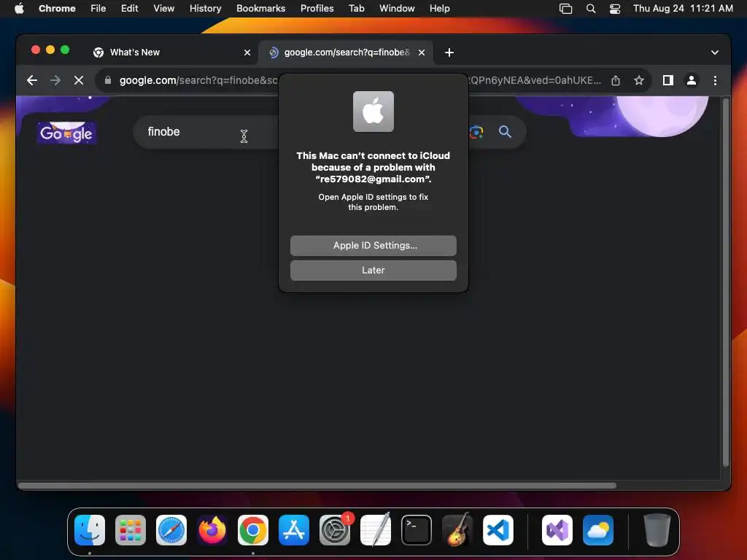The height and width of the screenshot is (560, 747).
Task: Stop loading the page
Action: coord(79,80)
